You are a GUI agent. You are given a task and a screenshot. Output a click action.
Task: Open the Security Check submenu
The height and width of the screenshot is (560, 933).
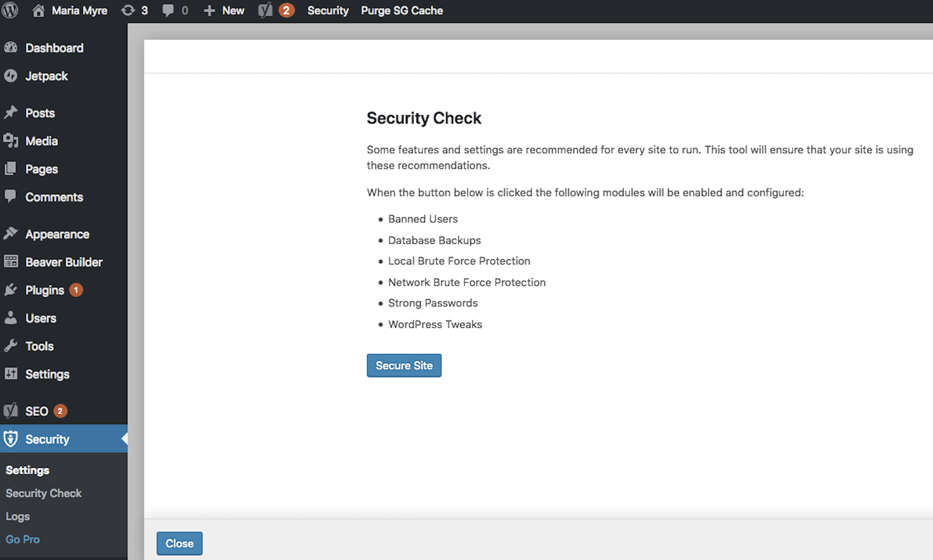(x=43, y=493)
